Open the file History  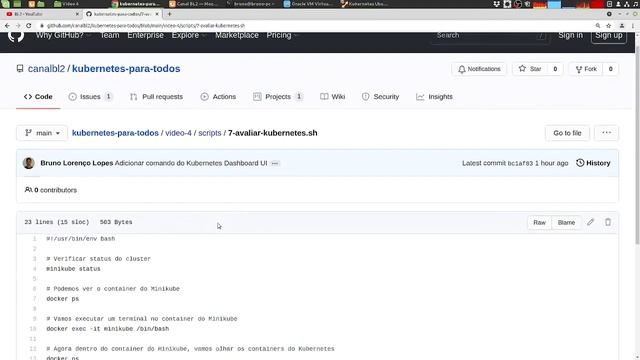point(593,163)
